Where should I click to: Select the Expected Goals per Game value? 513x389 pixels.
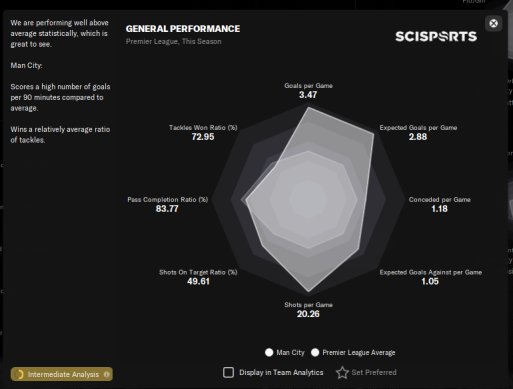pos(418,137)
